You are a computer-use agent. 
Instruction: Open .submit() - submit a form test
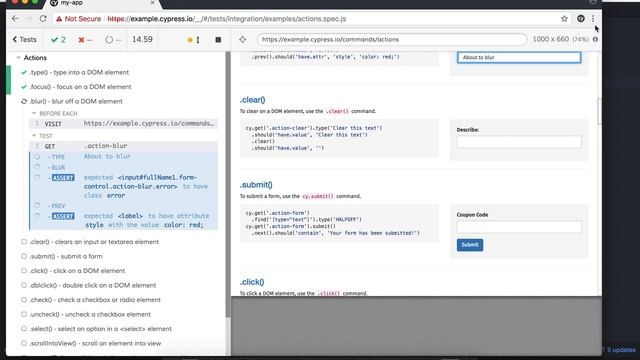tap(66, 256)
